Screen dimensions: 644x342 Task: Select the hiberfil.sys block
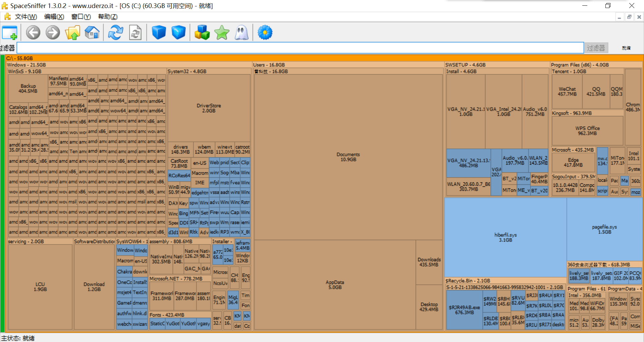coord(505,237)
